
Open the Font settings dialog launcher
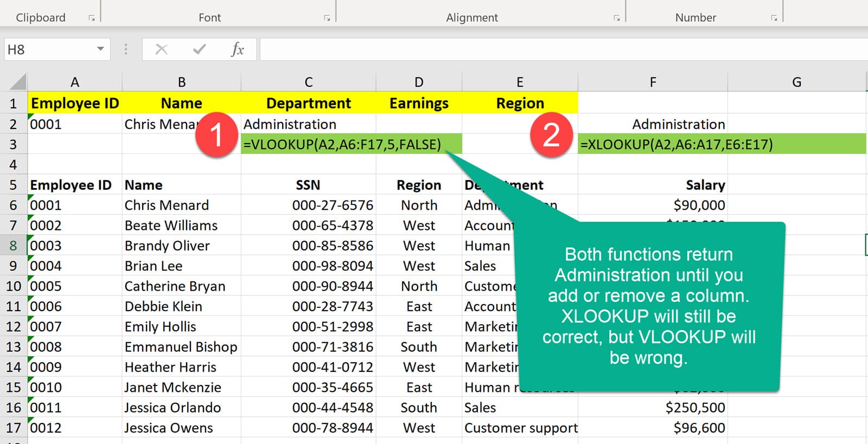(327, 18)
